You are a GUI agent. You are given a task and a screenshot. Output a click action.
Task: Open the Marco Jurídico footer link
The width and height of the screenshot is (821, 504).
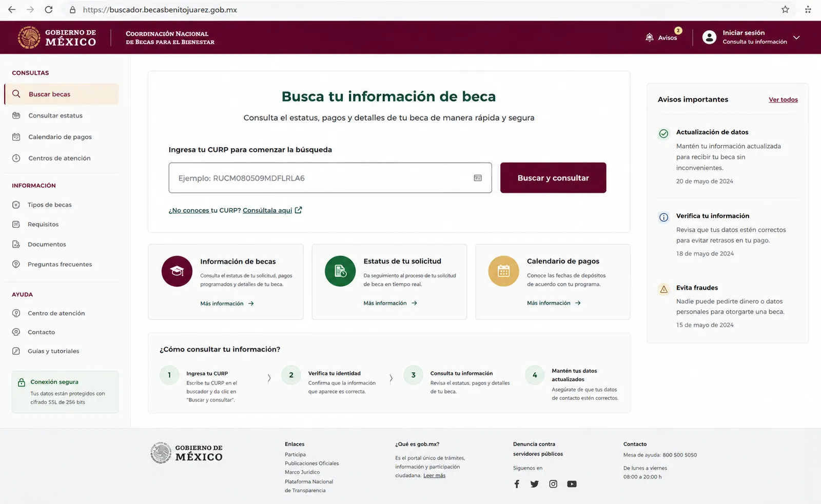[x=302, y=472]
